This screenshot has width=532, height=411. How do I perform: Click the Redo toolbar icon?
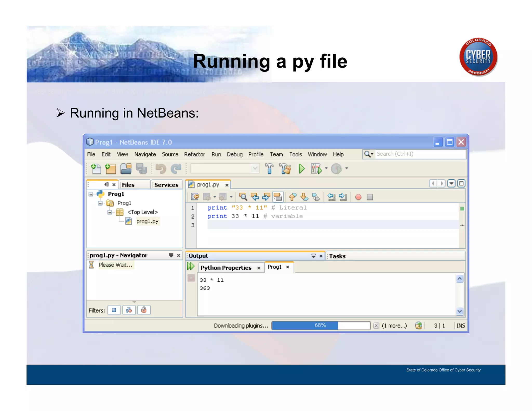click(x=176, y=169)
